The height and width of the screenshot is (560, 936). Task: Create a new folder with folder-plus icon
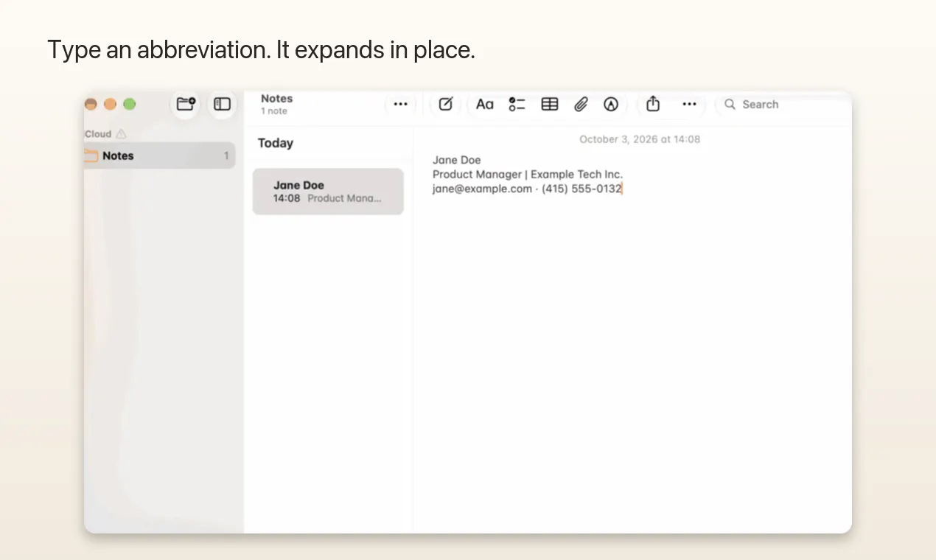pos(186,104)
